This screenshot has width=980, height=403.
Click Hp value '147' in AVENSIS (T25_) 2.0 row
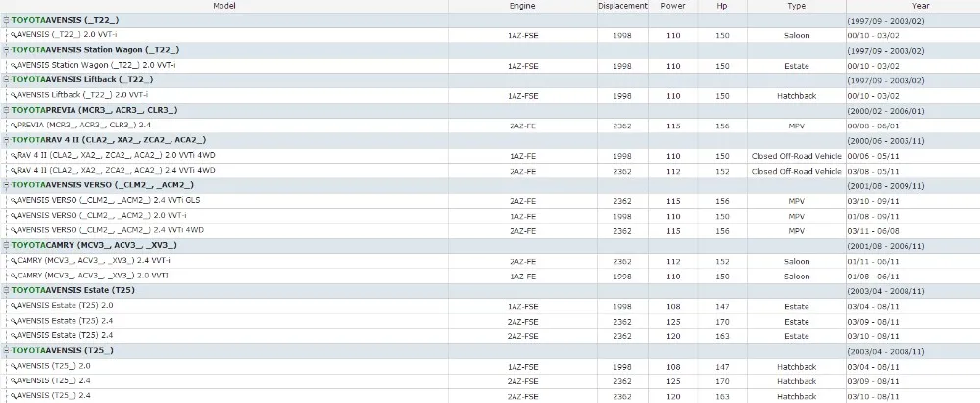pyautogui.click(x=722, y=367)
